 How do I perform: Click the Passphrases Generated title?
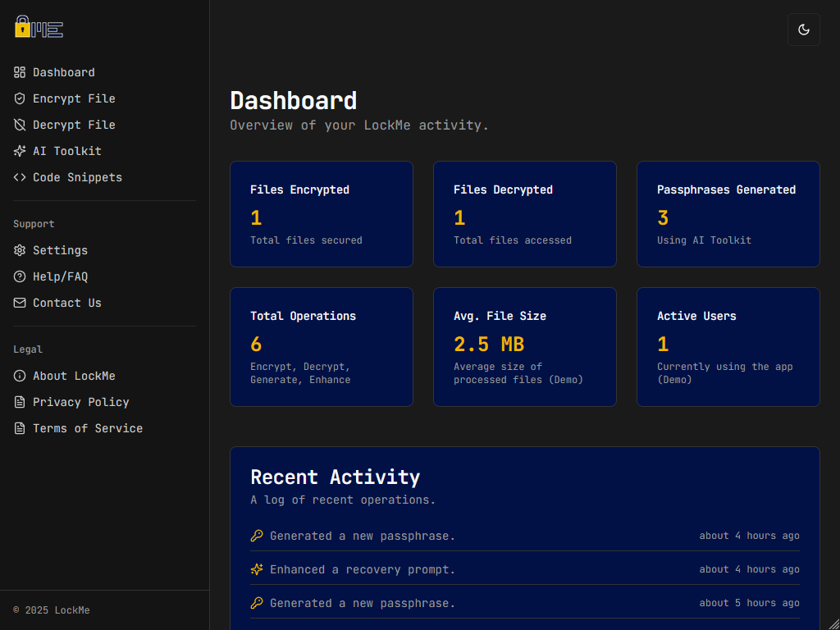point(727,189)
